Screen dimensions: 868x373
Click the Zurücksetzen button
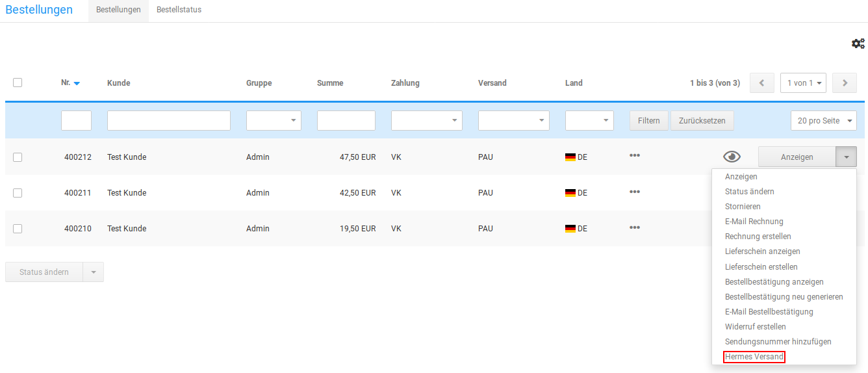tap(702, 120)
